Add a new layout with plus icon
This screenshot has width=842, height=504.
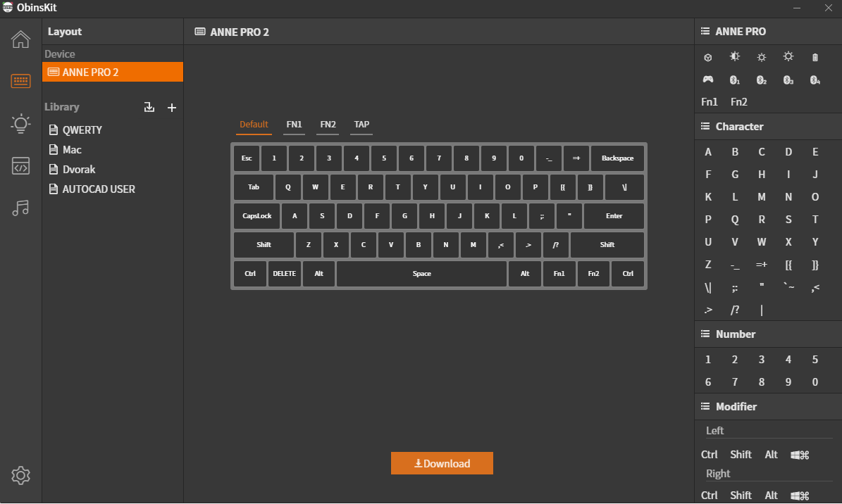[172, 108]
